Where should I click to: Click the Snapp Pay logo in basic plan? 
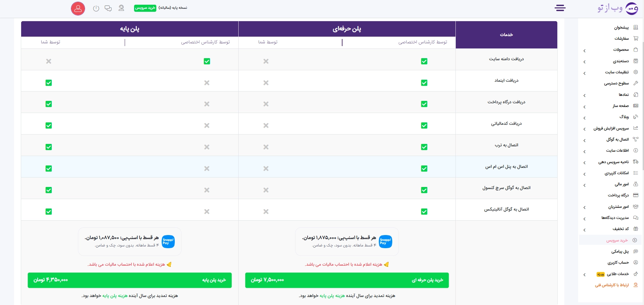(x=168, y=241)
